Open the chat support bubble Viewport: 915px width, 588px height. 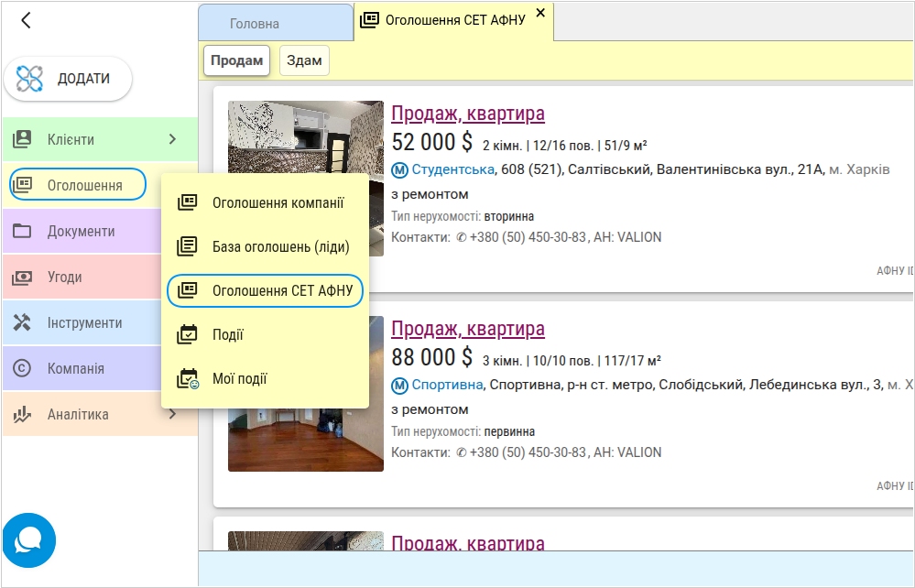pyautogui.click(x=29, y=540)
